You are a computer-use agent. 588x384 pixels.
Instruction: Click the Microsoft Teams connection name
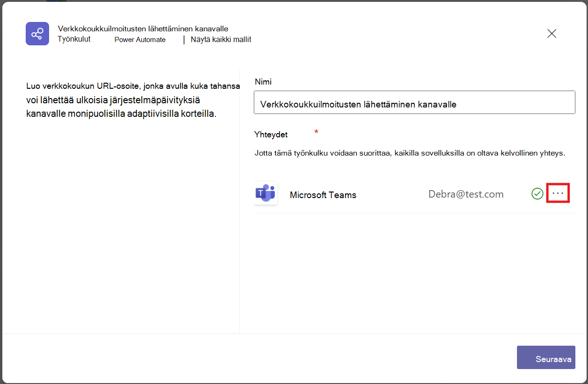323,195
